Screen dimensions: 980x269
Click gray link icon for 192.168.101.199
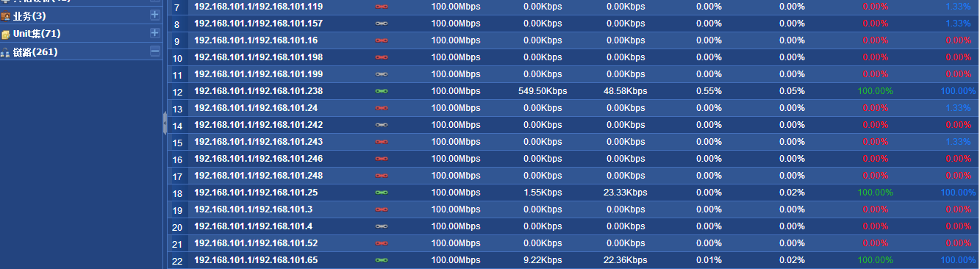(381, 74)
